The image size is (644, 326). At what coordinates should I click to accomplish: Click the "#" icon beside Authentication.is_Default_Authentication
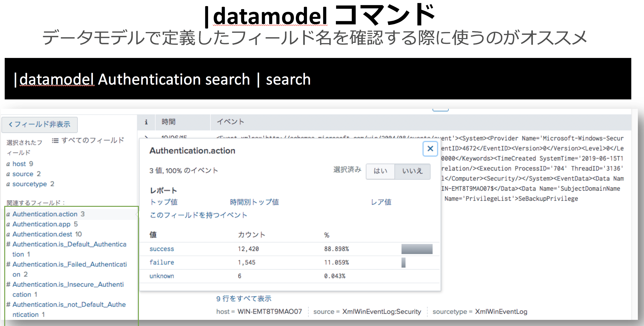8,244
